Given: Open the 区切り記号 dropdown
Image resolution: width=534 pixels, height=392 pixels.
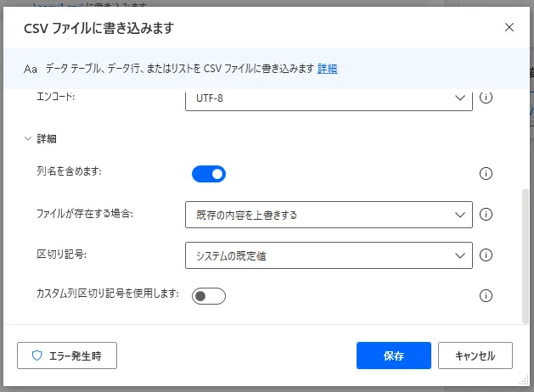Looking at the screenshot, I should [x=329, y=255].
